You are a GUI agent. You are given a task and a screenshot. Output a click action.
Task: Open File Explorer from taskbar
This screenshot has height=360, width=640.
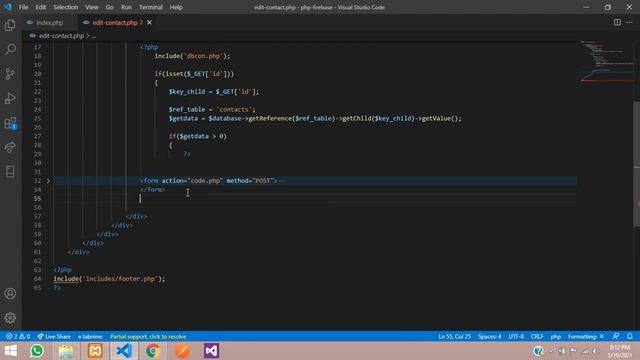pyautogui.click(x=66, y=351)
